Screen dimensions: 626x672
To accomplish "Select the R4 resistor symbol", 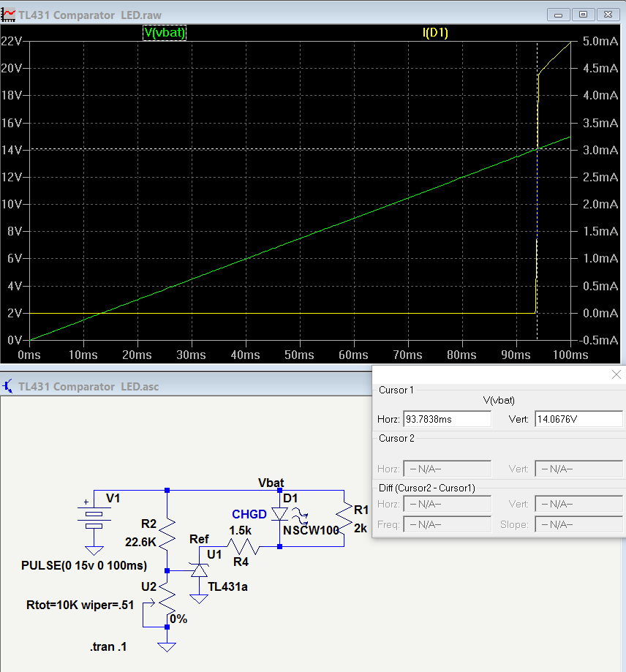I will tap(243, 546).
